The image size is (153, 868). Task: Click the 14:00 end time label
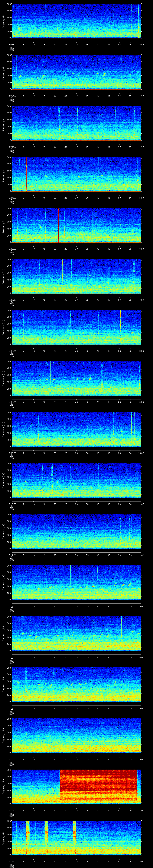pyautogui.click(x=141, y=657)
